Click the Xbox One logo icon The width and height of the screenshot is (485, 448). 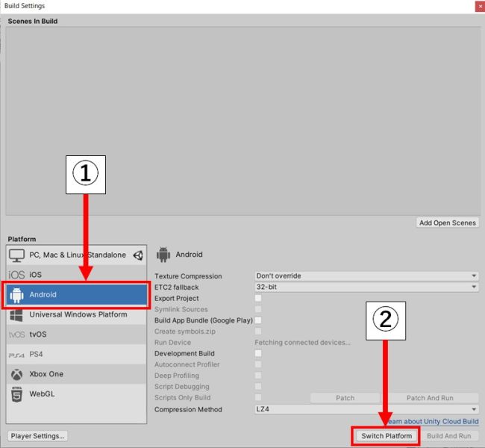tap(16, 375)
